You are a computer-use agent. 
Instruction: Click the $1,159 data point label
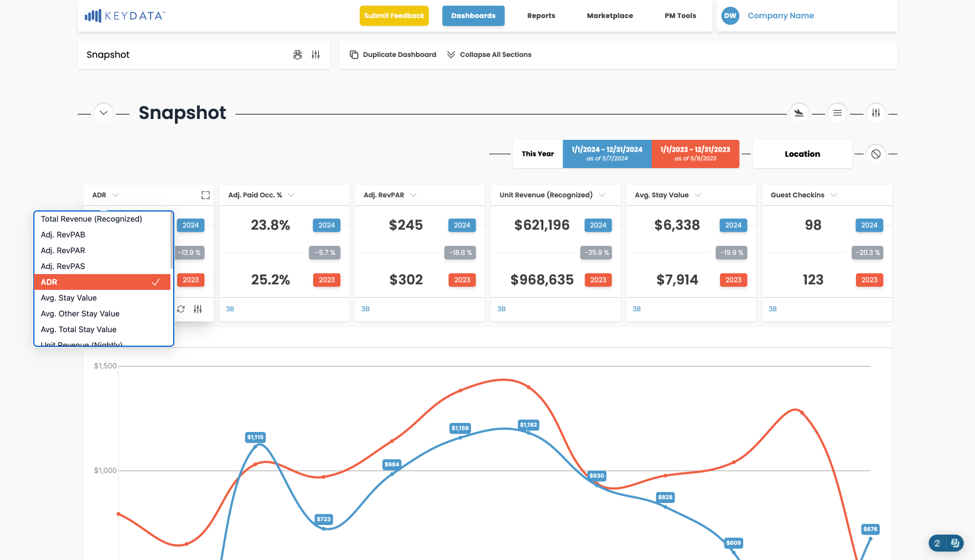coord(460,428)
